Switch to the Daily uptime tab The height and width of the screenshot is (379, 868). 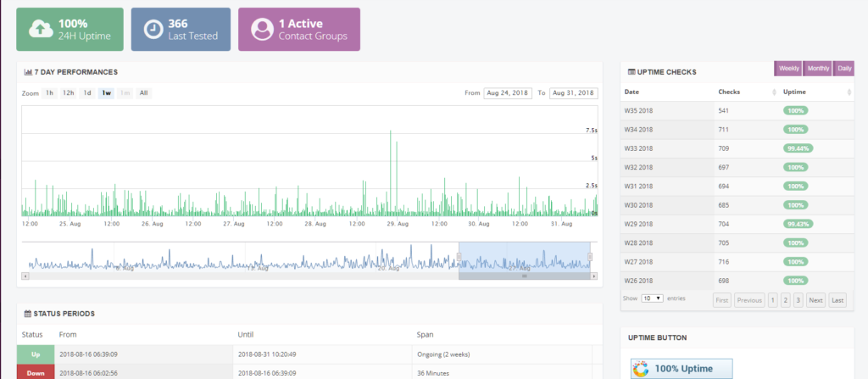tap(844, 68)
